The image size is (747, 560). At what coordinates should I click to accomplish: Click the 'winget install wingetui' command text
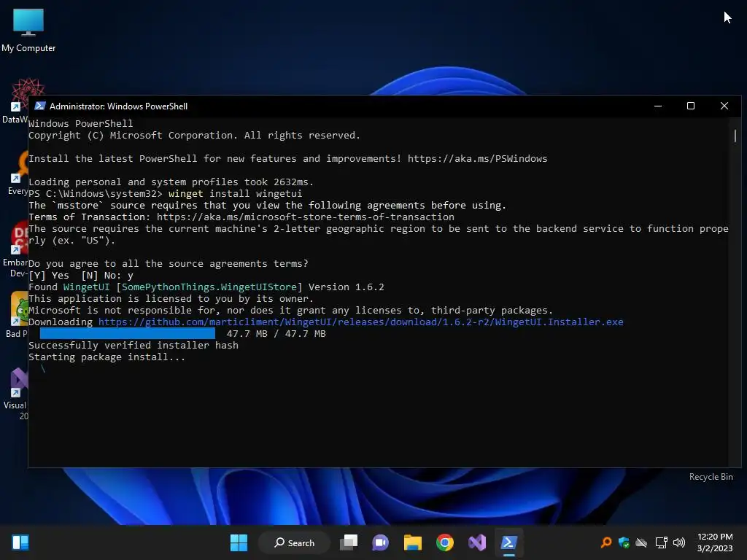[235, 194]
